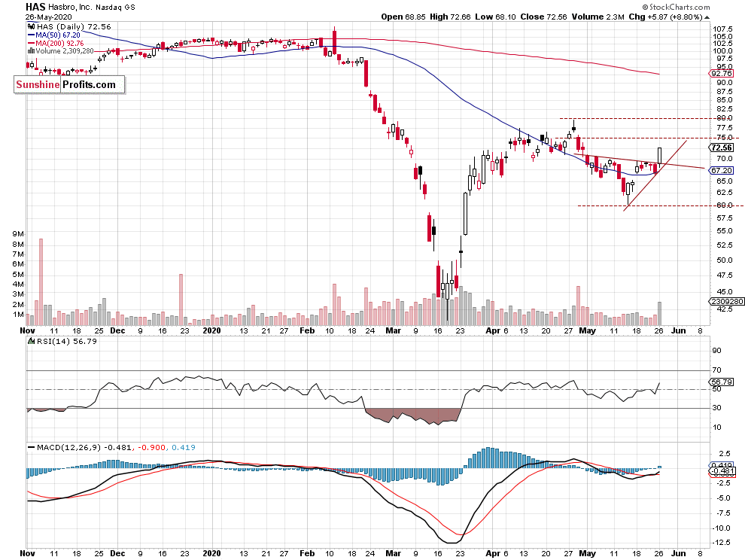745x560 pixels.
Task: Click the 92.76 MA(200) price tag
Action: click(x=721, y=74)
